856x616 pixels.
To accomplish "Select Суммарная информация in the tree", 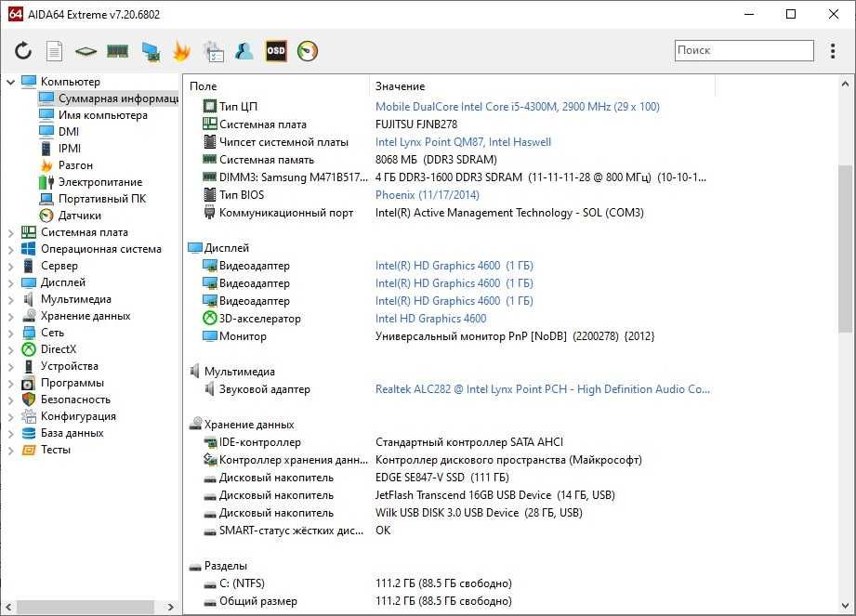I will pos(109,98).
